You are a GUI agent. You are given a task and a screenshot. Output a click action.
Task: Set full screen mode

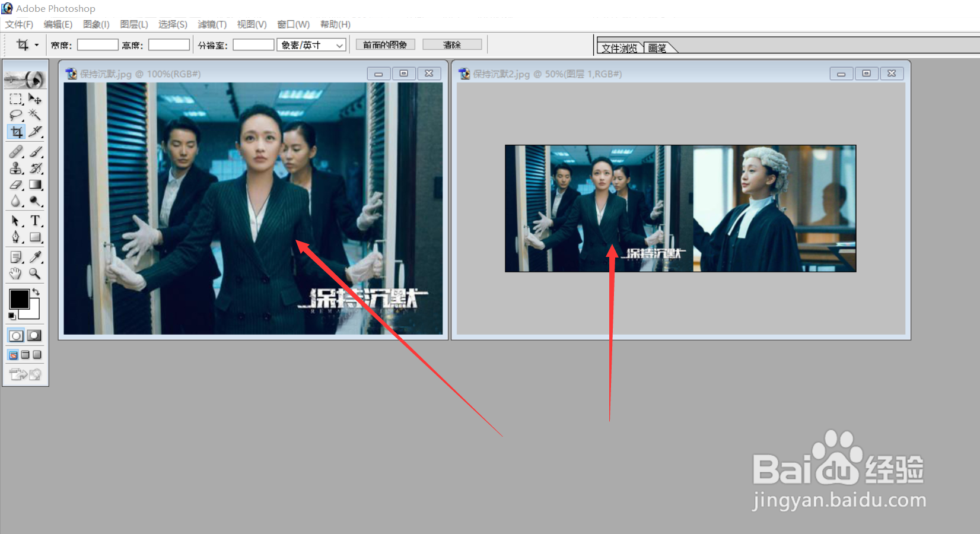[x=37, y=355]
